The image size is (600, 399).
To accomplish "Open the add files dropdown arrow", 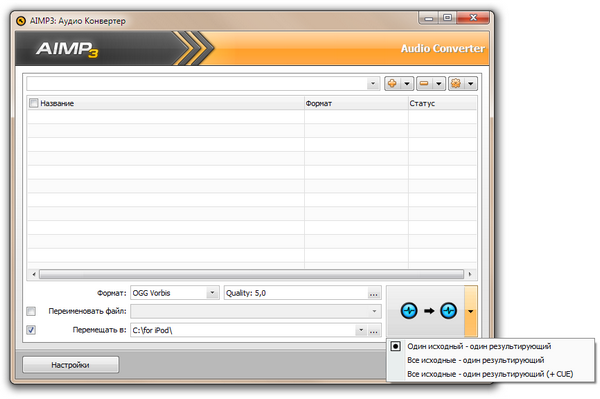I will pyautogui.click(x=407, y=83).
